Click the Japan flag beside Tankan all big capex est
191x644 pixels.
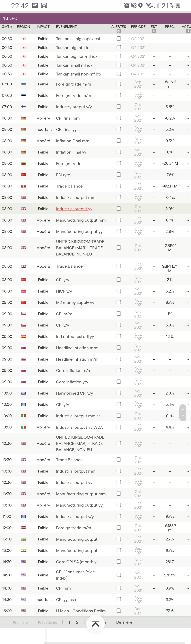(x=24, y=39)
